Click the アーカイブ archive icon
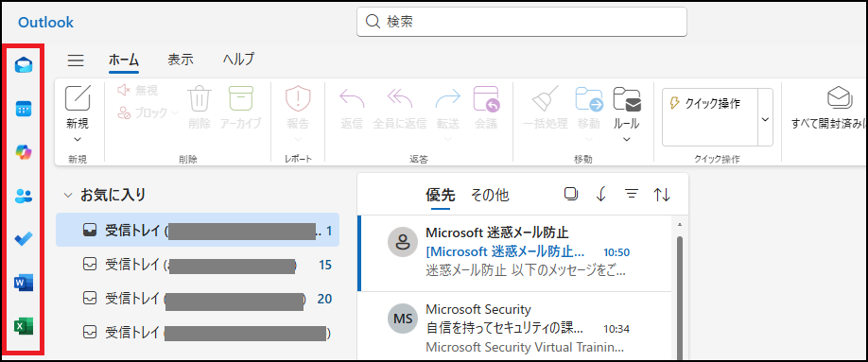This screenshot has width=868, height=362. 241,99
